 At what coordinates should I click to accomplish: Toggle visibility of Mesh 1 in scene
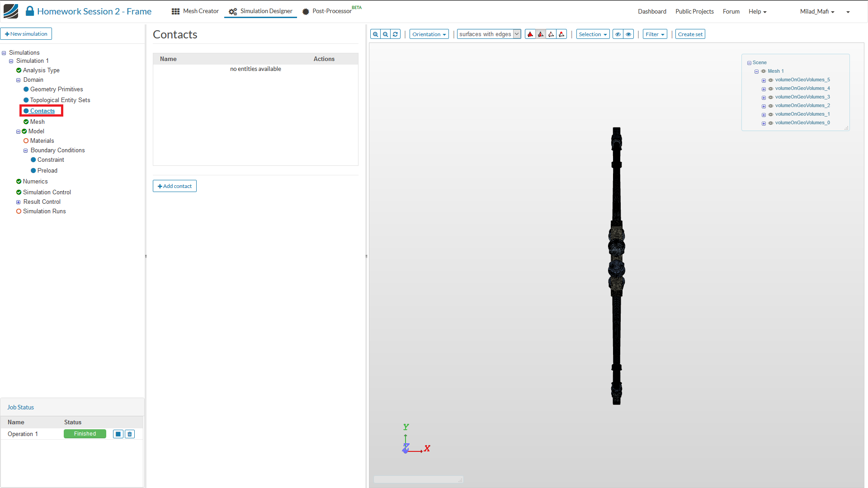[764, 71]
